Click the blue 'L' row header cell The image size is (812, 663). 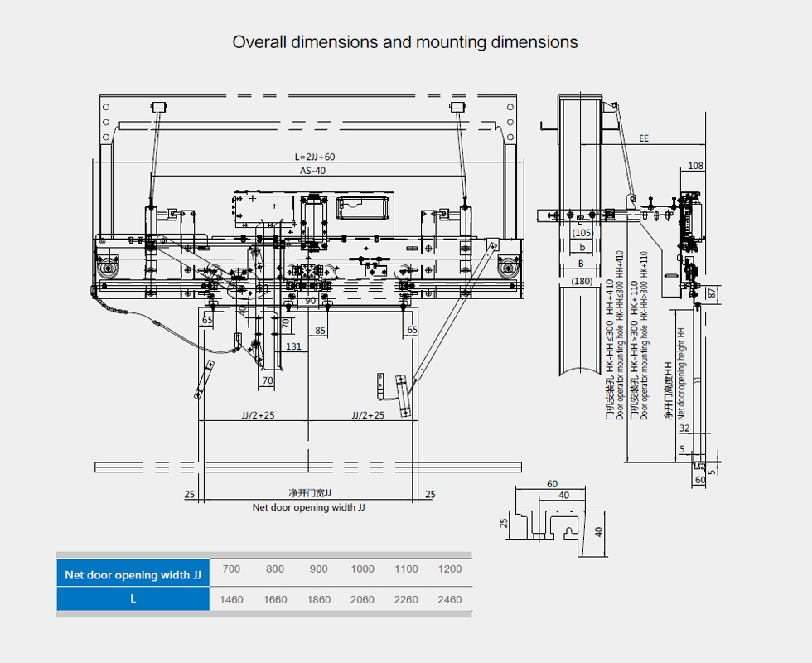(133, 599)
